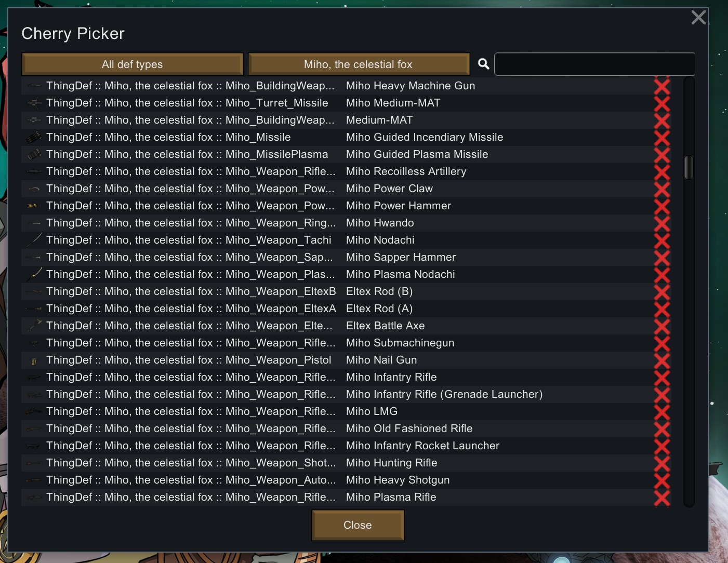Click the Miho_Weapon_Elte... def row
The image size is (728, 563).
pyautogui.click(x=346, y=326)
